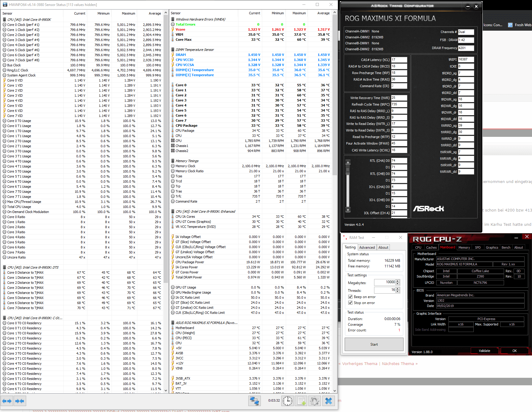Click OK in ROG CPU-Z
Image resolution: width=532 pixels, height=412 pixels.
(x=514, y=351)
